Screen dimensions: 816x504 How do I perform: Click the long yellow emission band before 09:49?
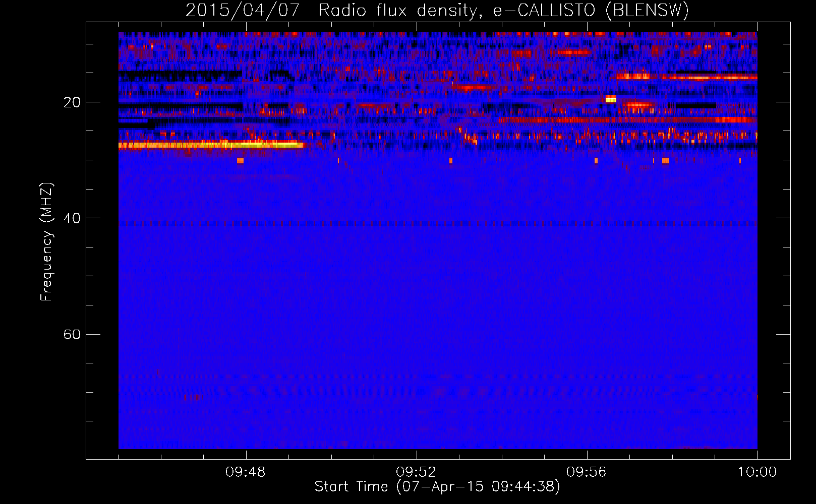(x=211, y=145)
